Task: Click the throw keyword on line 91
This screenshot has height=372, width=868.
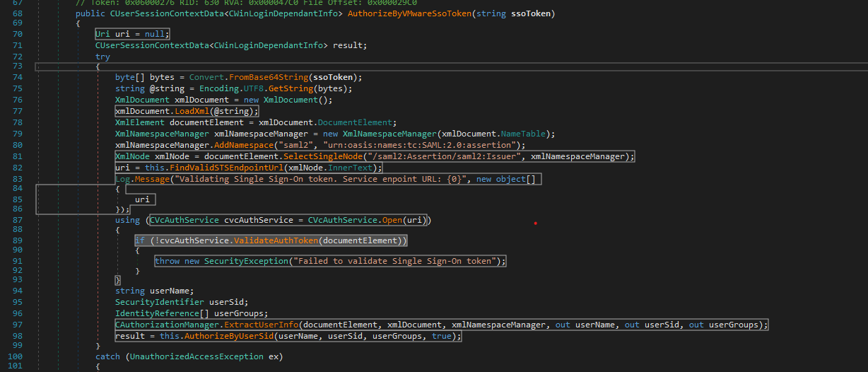Action: click(168, 261)
